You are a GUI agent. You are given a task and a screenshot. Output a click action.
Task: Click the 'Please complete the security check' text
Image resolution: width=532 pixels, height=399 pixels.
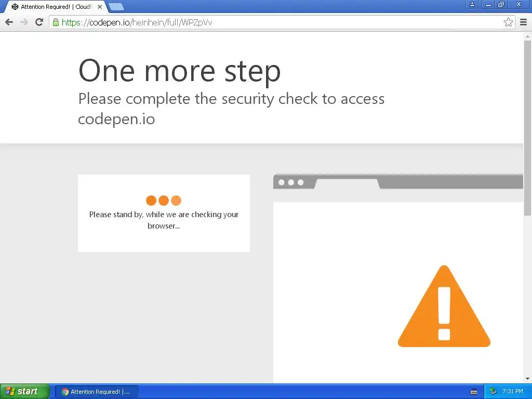(231, 109)
